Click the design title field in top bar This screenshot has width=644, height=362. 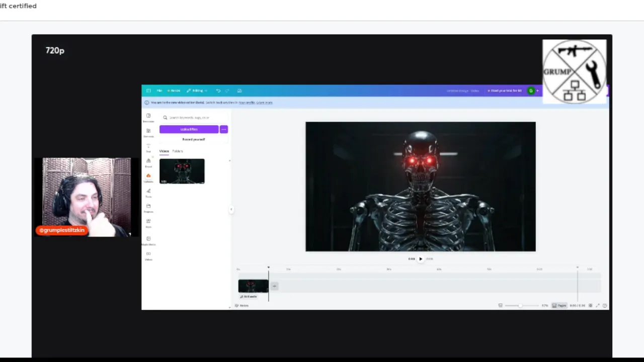[462, 90]
